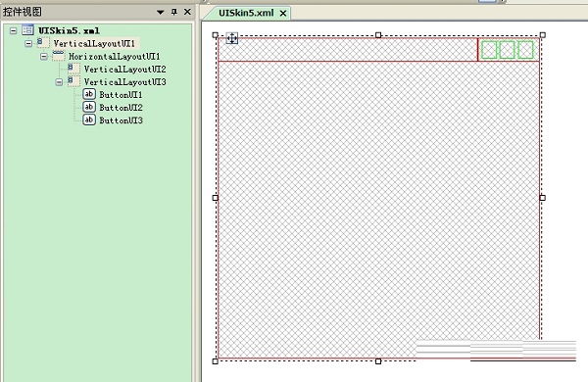588x382 pixels.
Task: Click the bottom-left resize handle of the form
Action: click(x=216, y=361)
